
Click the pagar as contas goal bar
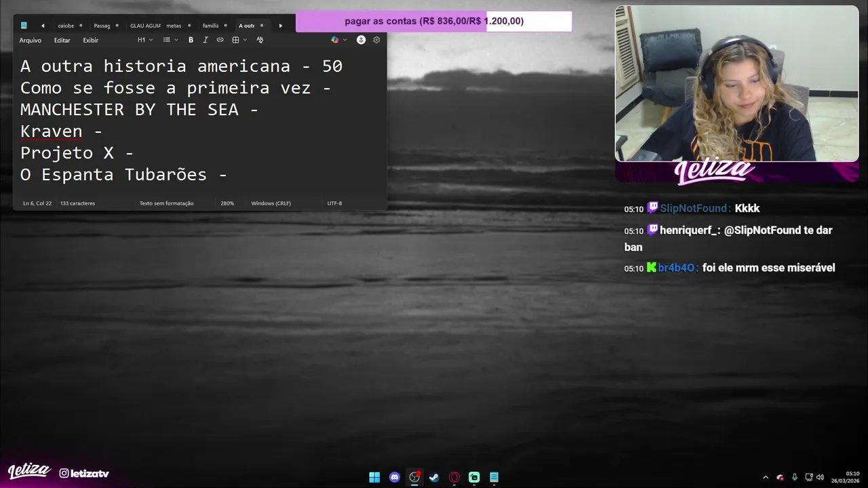click(x=434, y=21)
